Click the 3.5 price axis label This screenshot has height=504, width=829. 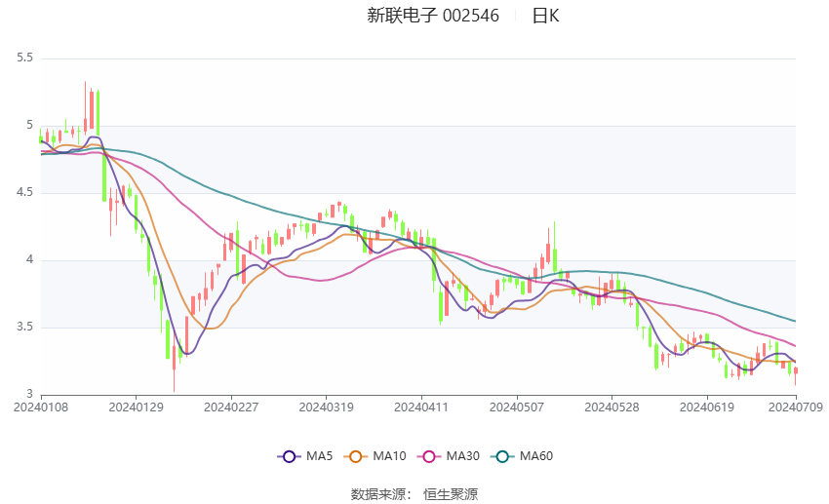click(x=24, y=327)
